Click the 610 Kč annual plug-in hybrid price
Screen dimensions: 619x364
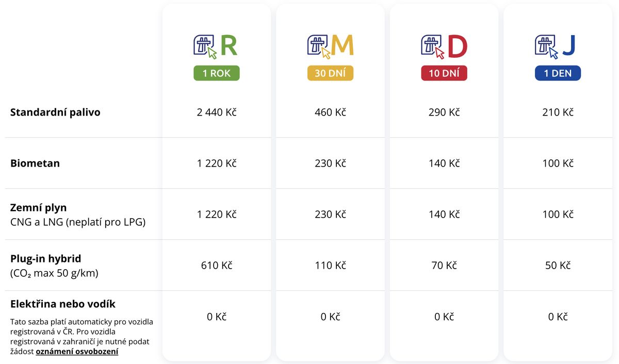(x=217, y=266)
